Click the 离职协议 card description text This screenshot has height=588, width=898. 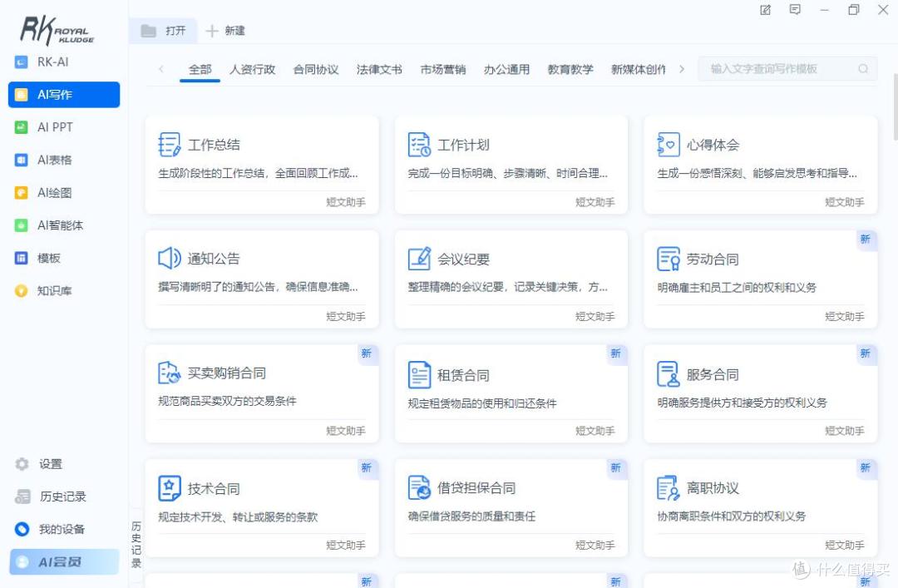732,516
